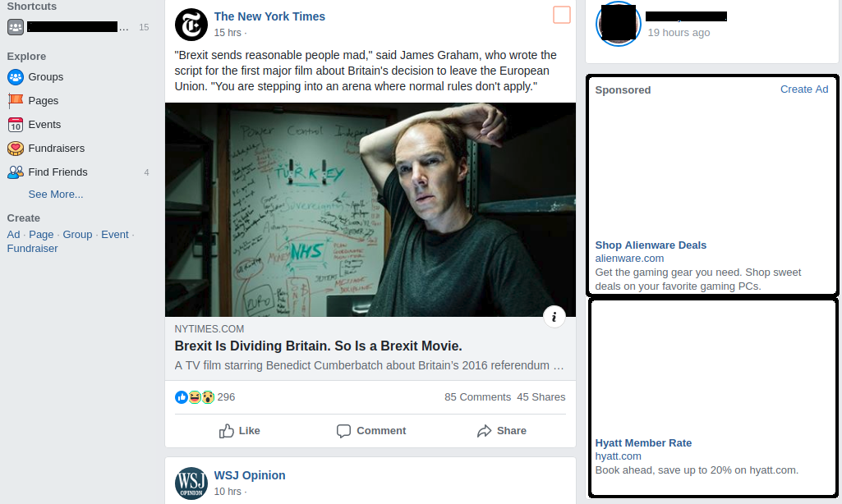The width and height of the screenshot is (842, 504).
Task: Toggle the square checkbox on the NYT post
Action: pyautogui.click(x=562, y=15)
